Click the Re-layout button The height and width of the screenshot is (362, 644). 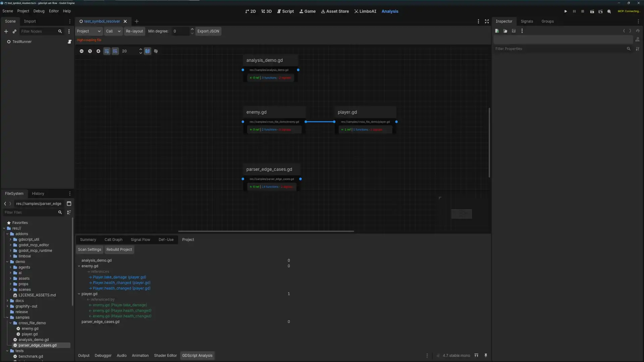pos(135,31)
